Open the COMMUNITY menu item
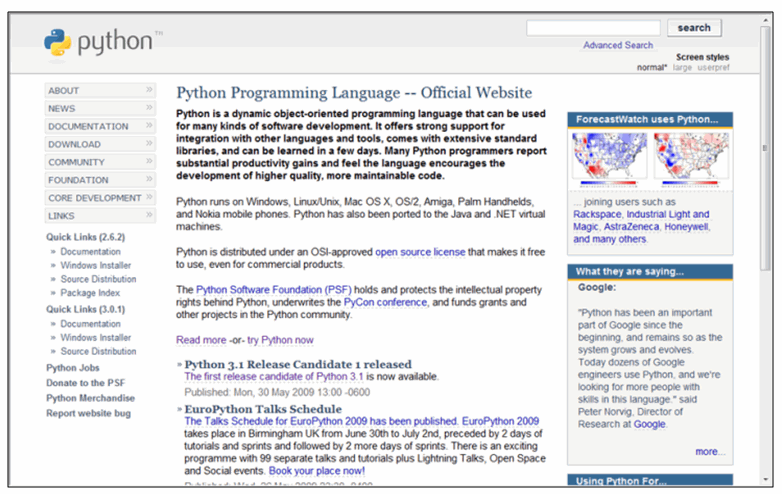Viewport: 782px width, 494px height. (100, 162)
